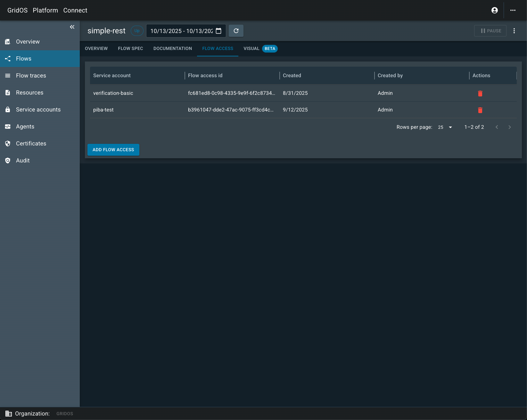The height and width of the screenshot is (420, 527).
Task: Switch to the FLOW SPEC tab
Action: [130, 48]
